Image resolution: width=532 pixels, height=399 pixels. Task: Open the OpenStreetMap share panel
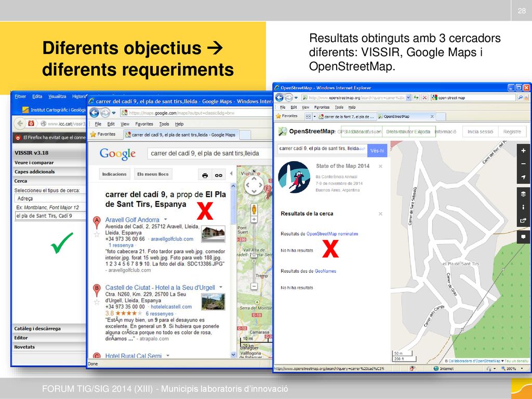(x=524, y=220)
